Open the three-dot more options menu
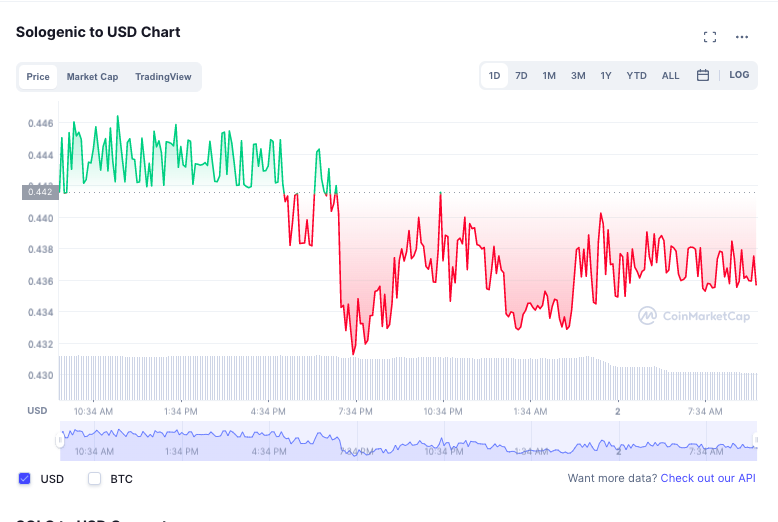Image resolution: width=778 pixels, height=522 pixels. 742,37
